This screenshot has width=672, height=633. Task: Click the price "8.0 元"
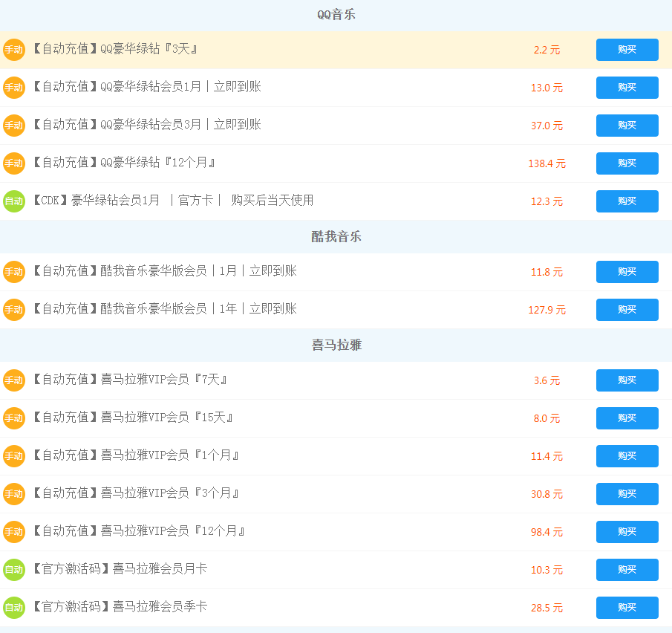(x=547, y=418)
